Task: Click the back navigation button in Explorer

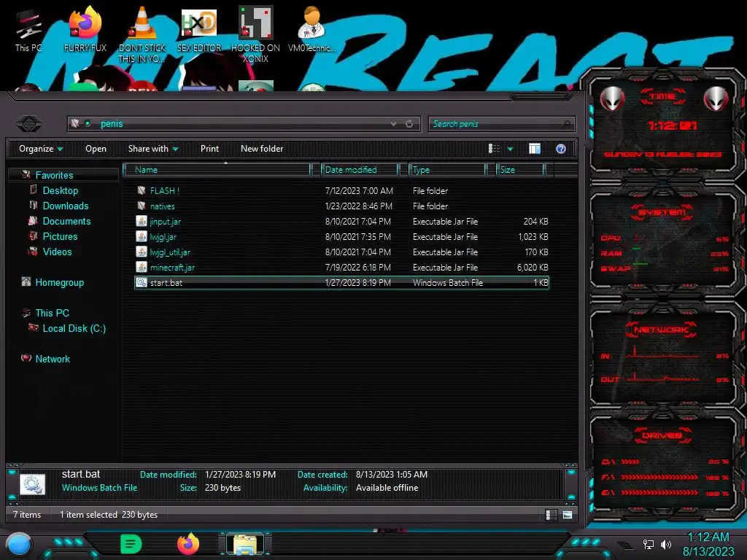Action: pyautogui.click(x=29, y=124)
